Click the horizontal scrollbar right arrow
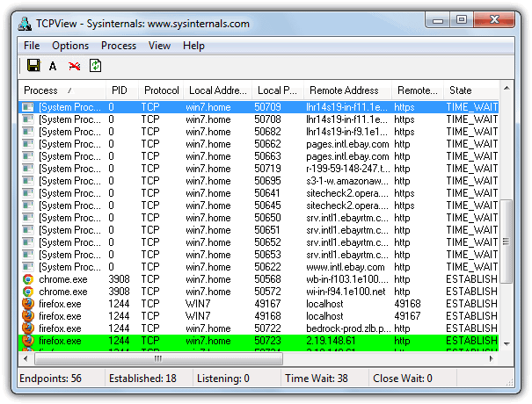Viewport: 532px width, 404px height. point(492,358)
